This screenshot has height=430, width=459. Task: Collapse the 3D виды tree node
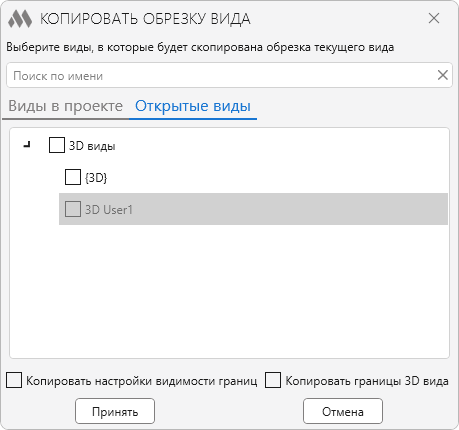point(27,145)
